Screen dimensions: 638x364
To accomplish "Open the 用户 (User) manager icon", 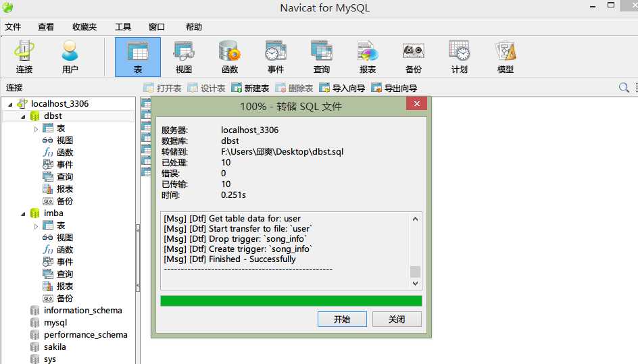I will pos(70,57).
